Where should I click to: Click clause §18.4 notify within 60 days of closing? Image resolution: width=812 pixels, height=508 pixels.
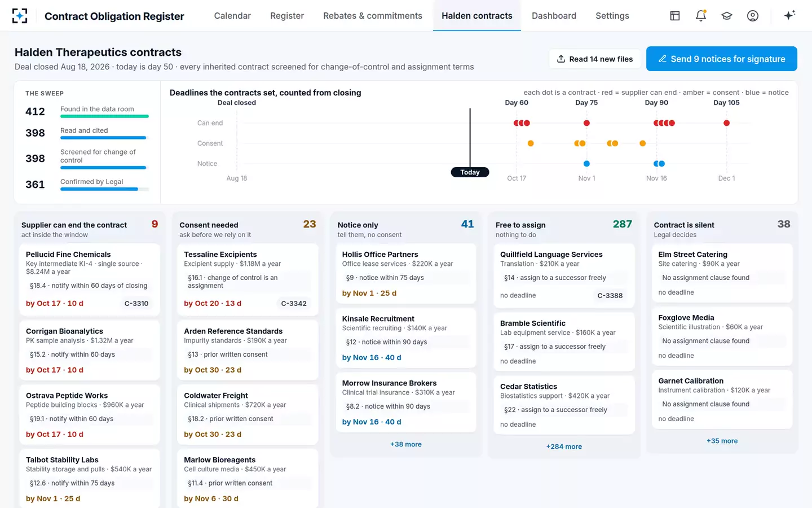pos(89,286)
